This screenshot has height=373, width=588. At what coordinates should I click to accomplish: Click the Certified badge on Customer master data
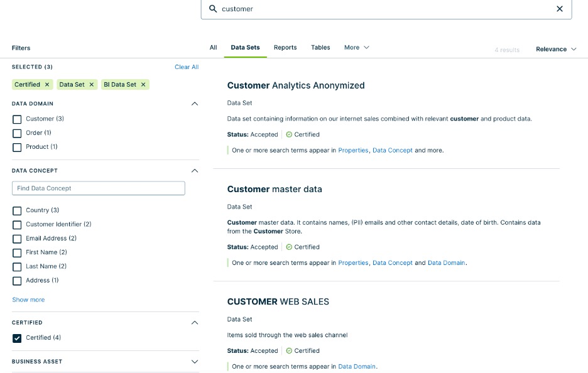coord(303,246)
